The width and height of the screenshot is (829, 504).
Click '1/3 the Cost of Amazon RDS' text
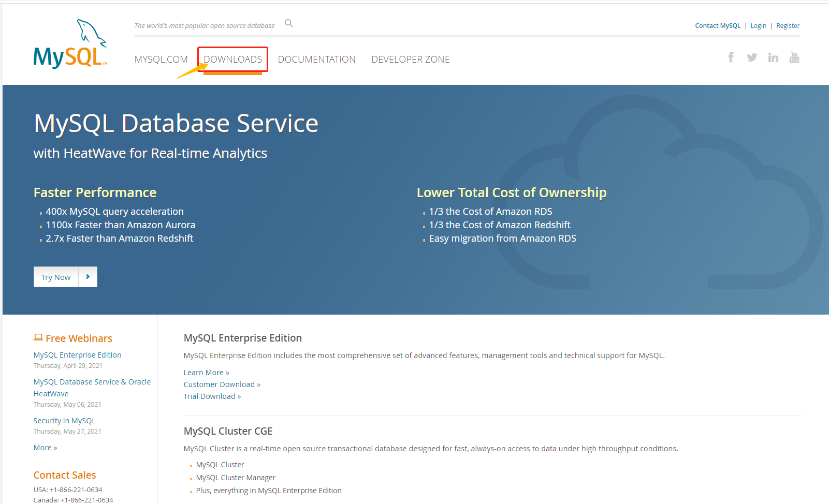tap(490, 212)
